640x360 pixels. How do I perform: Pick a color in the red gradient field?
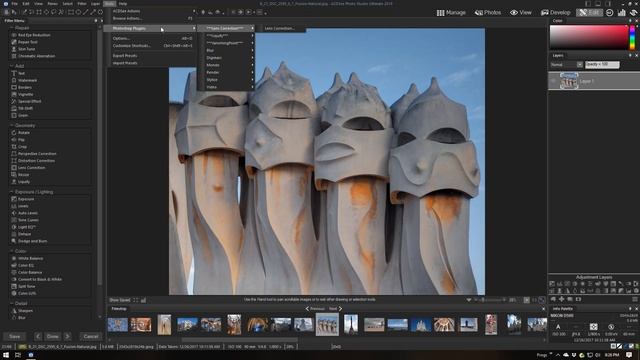589,38
